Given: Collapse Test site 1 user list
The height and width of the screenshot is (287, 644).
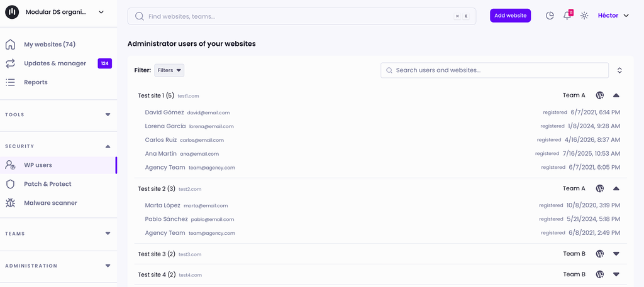Looking at the screenshot, I should point(616,95).
